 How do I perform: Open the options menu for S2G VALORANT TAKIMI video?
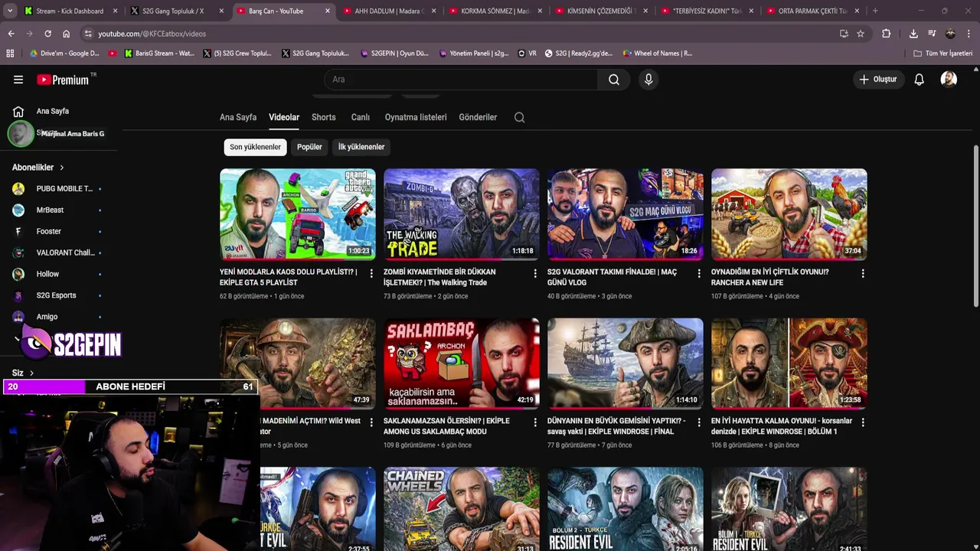tap(699, 273)
